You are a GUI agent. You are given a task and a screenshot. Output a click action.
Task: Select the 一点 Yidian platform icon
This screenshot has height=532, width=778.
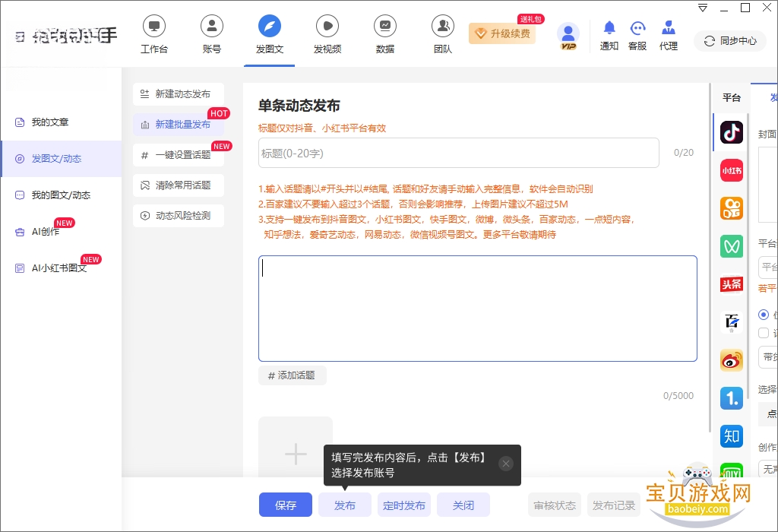pyautogui.click(x=732, y=398)
